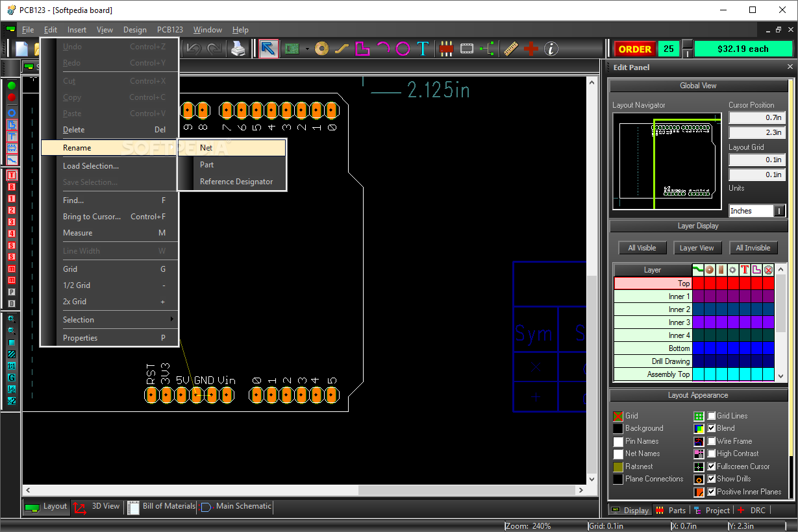Click the printer icon
The height and width of the screenshot is (532, 798).
click(x=239, y=49)
